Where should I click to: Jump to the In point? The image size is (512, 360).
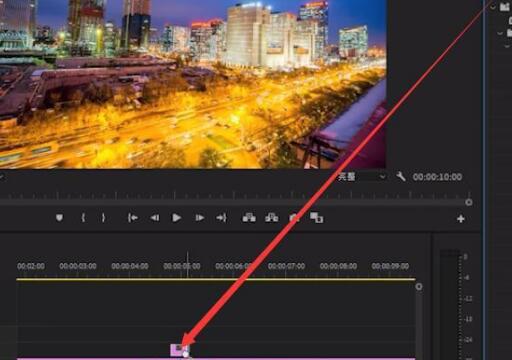tap(133, 218)
